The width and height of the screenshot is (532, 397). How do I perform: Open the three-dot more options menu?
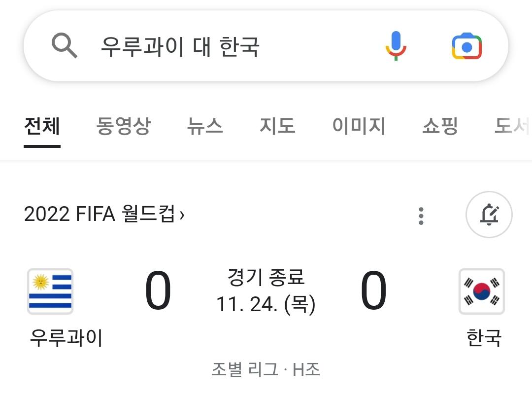tap(421, 216)
